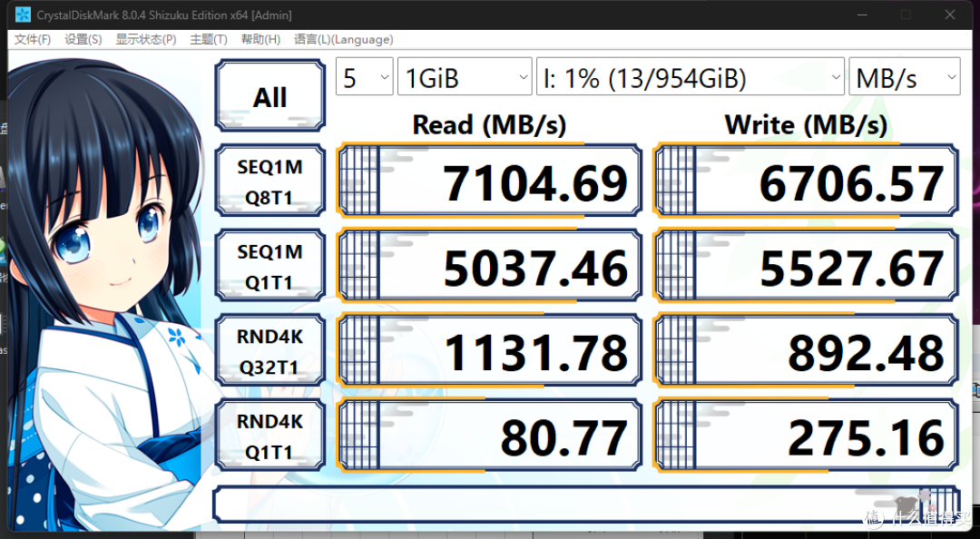Screen dimensions: 980x539
Task: Expand the 1GiB test size dropdown
Action: 465,78
